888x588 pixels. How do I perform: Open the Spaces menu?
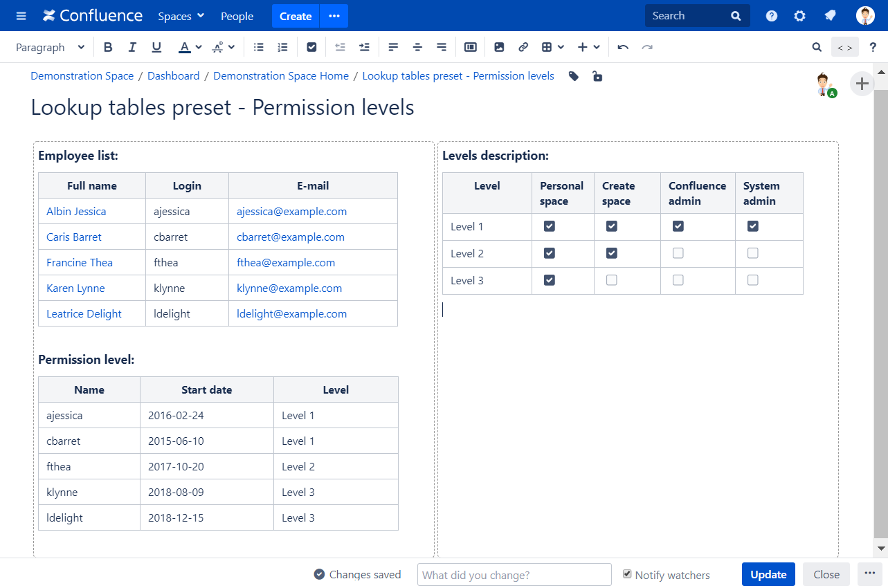pos(181,16)
